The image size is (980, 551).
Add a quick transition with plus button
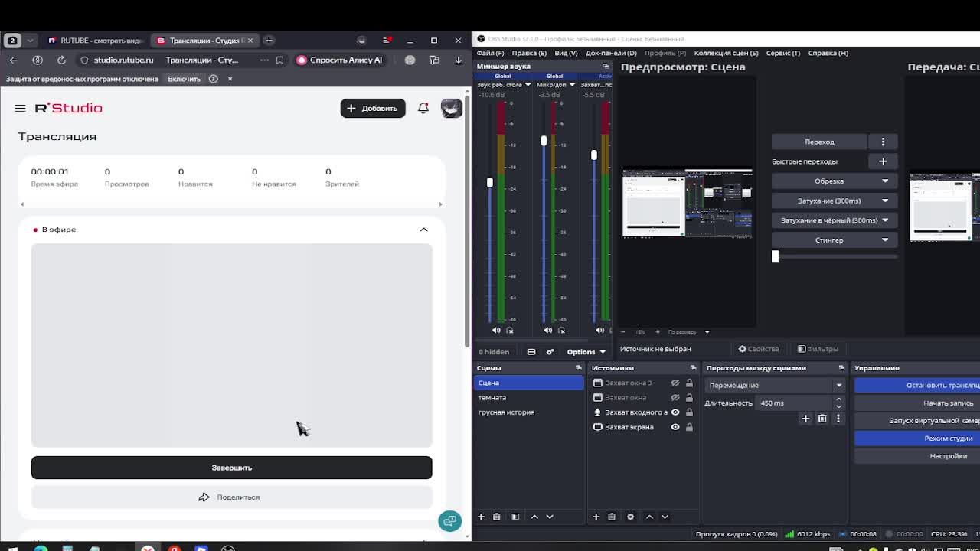(x=883, y=161)
